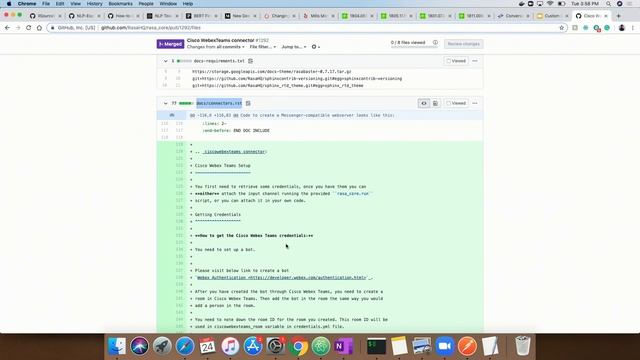640x360 pixels.
Task: Go back to the previous page
Action: tap(7, 28)
